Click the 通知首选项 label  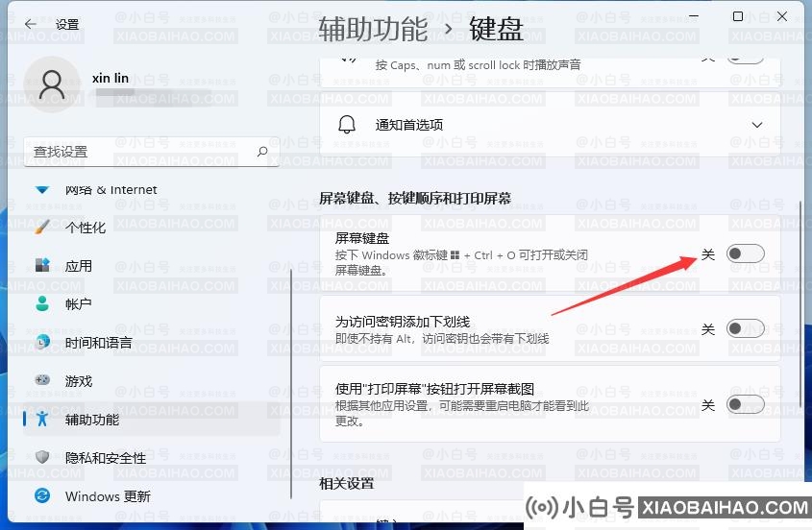click(x=409, y=125)
